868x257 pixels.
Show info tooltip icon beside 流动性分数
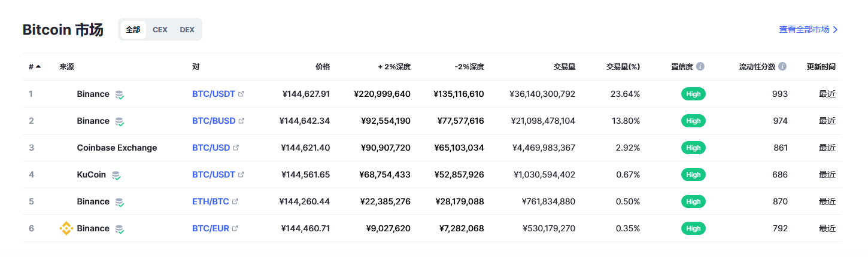(x=782, y=66)
